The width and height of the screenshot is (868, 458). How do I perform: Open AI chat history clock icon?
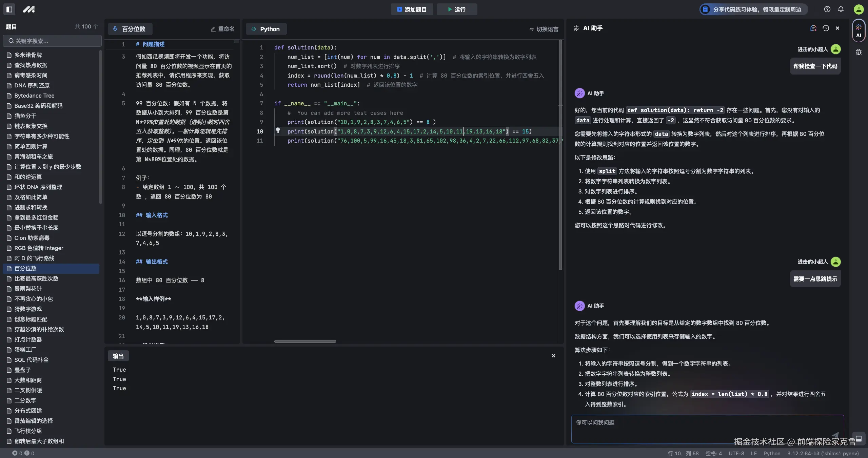[x=826, y=28]
